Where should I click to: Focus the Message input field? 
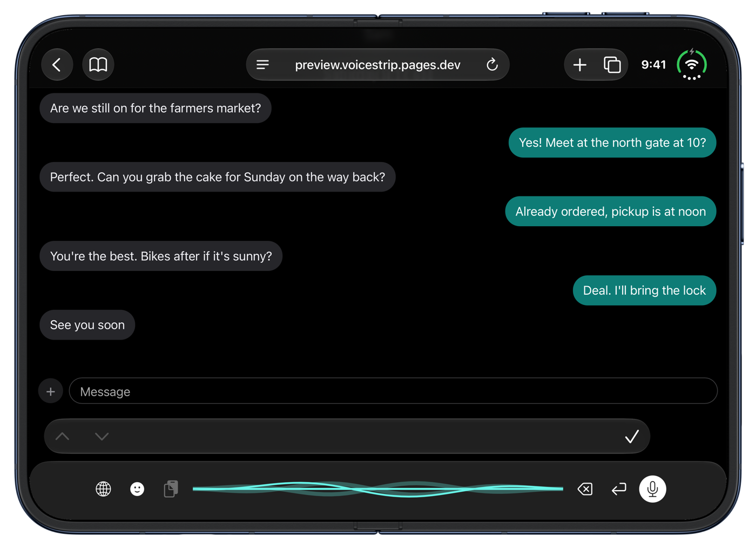pyautogui.click(x=393, y=391)
